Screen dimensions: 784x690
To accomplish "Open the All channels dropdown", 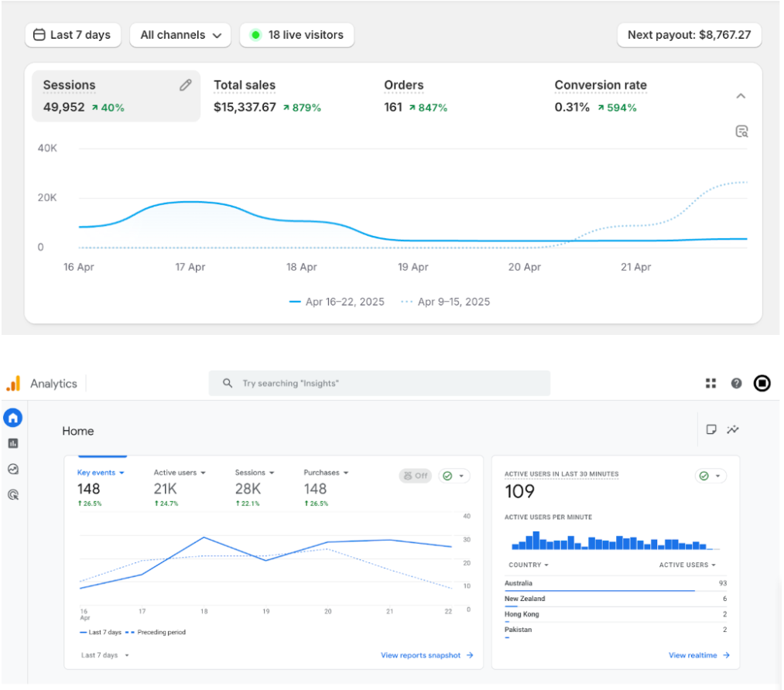I will [180, 35].
